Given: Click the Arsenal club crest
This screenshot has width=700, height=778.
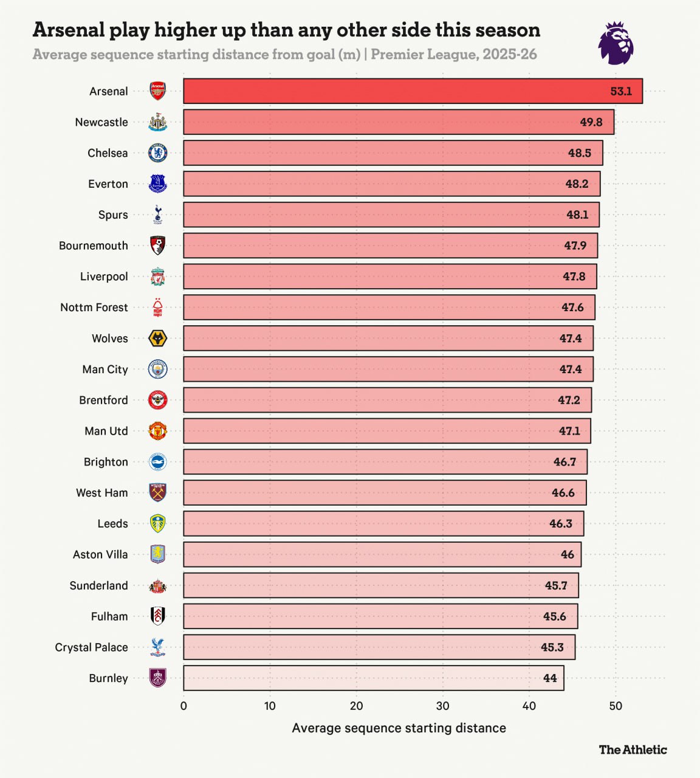Looking at the screenshot, I should tap(157, 91).
